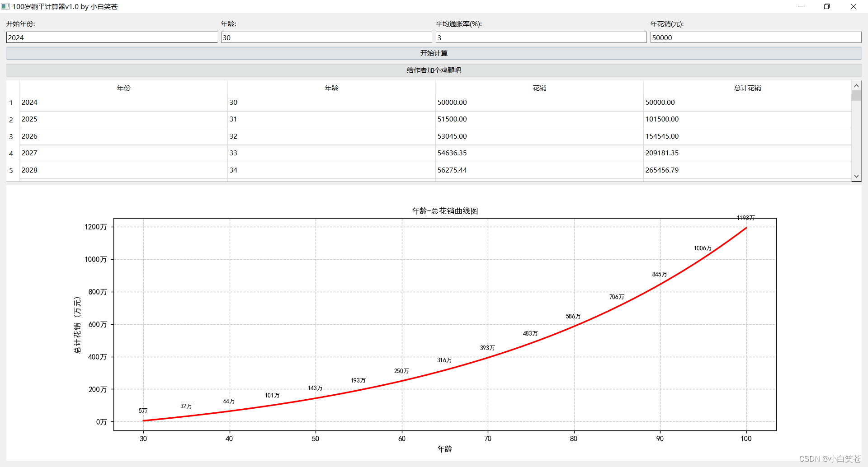Image resolution: width=868 pixels, height=467 pixels.
Task: Select the 总计花销 column header
Action: (747, 88)
